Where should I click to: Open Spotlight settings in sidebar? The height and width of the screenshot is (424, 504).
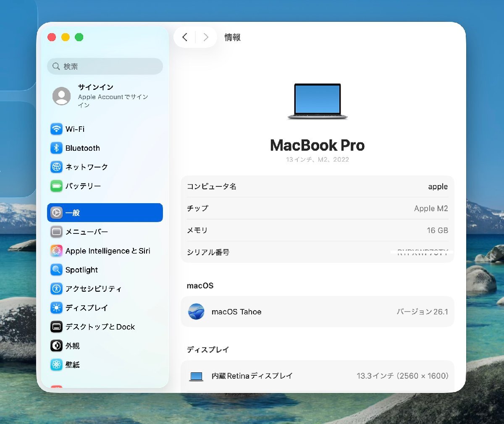pos(105,270)
